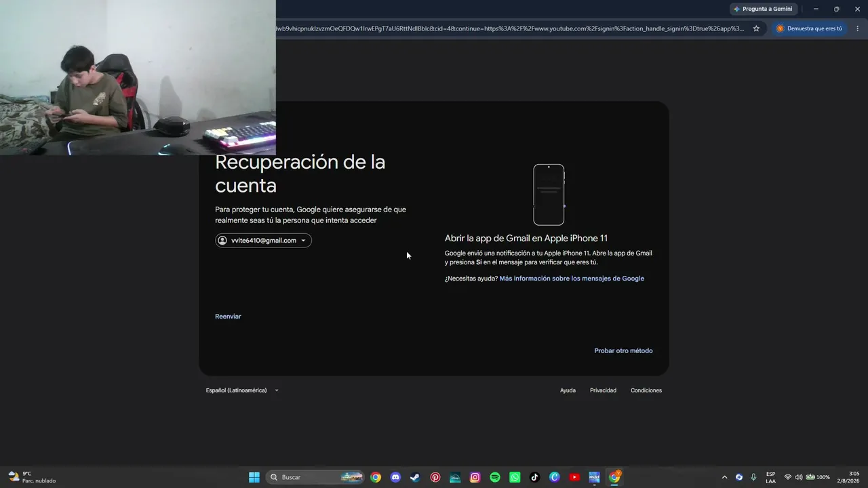Open the Privacidad footer link
The image size is (868, 488).
tap(603, 390)
